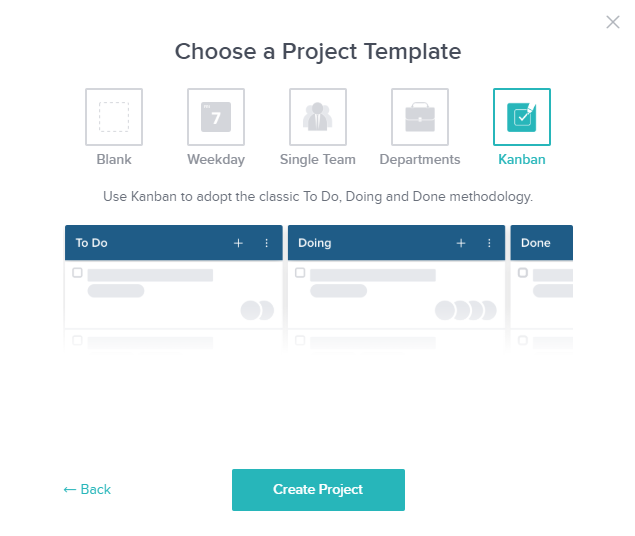Select the Departments briefcase template icon
The width and height of the screenshot is (635, 536).
click(x=420, y=117)
